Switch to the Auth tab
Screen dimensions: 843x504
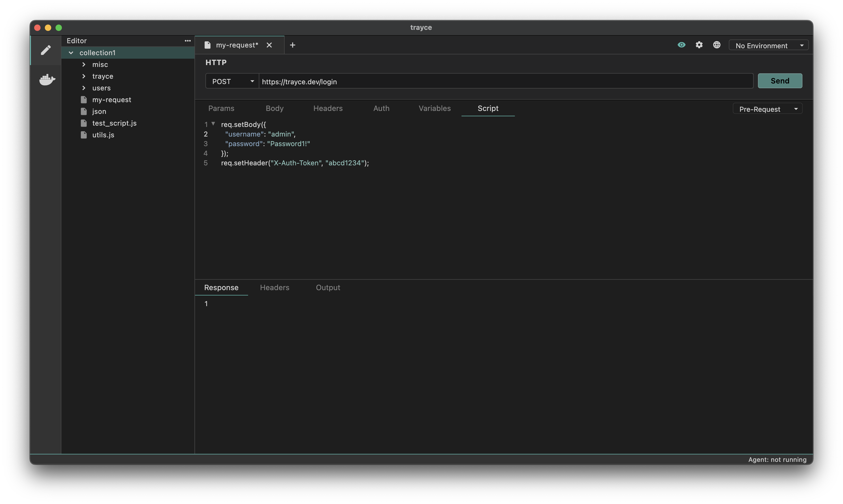381,108
